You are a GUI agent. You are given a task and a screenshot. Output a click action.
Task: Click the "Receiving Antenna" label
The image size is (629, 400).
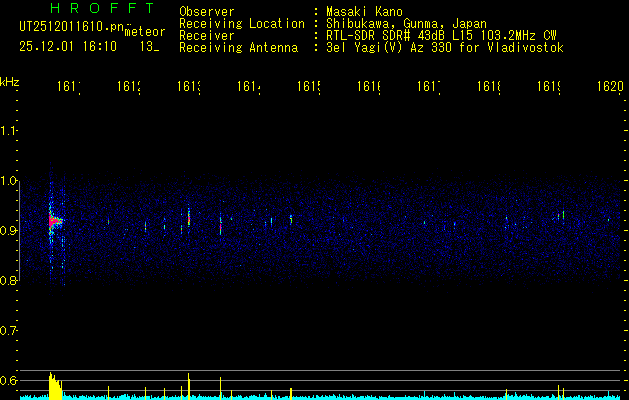(x=238, y=48)
